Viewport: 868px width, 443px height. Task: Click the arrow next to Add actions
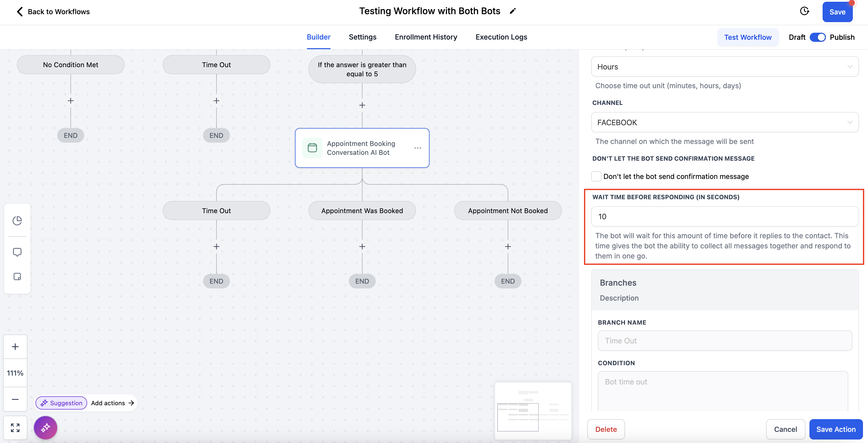pyautogui.click(x=131, y=403)
